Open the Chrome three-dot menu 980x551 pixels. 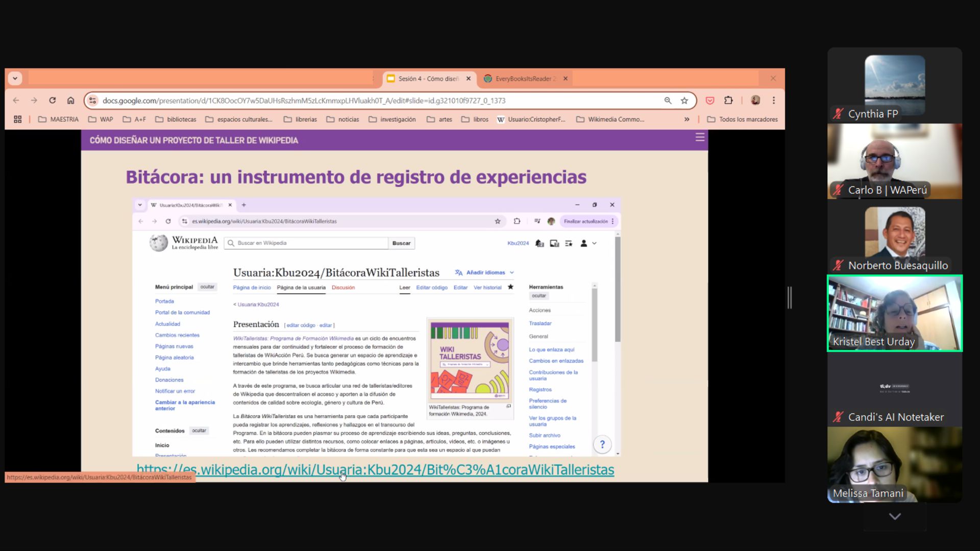(774, 101)
